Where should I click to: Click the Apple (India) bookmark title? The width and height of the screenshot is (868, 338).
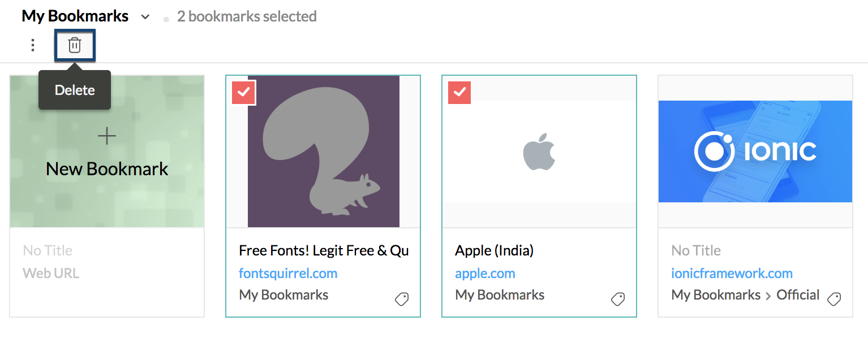pyautogui.click(x=494, y=250)
